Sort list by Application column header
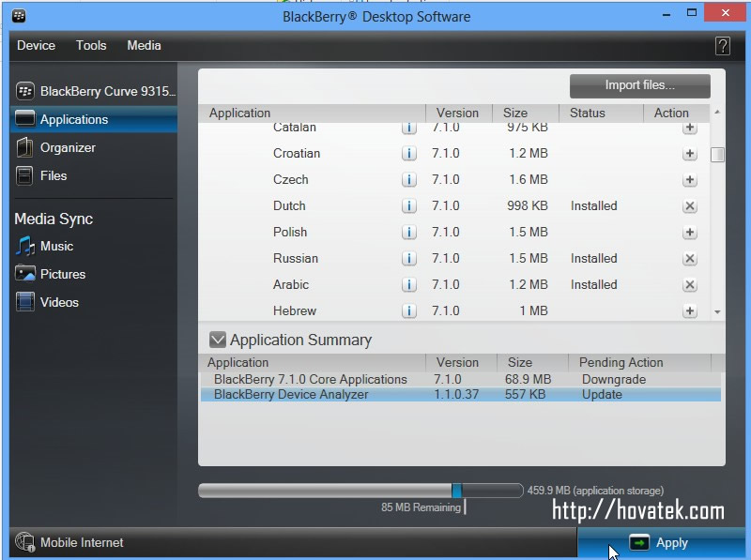The height and width of the screenshot is (560, 751). (x=313, y=113)
